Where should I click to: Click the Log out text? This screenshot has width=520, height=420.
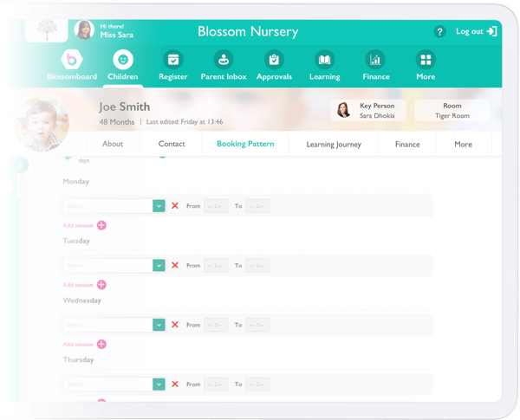pos(469,31)
